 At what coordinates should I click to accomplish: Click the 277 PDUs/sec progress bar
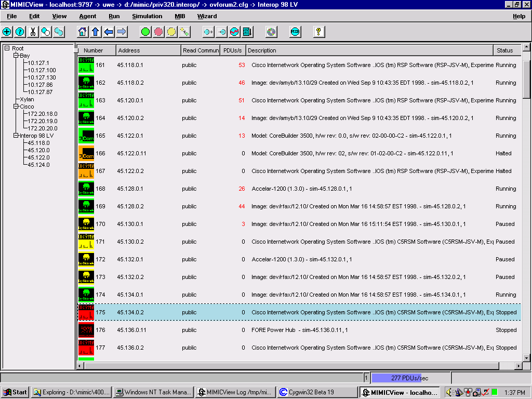pos(410,378)
